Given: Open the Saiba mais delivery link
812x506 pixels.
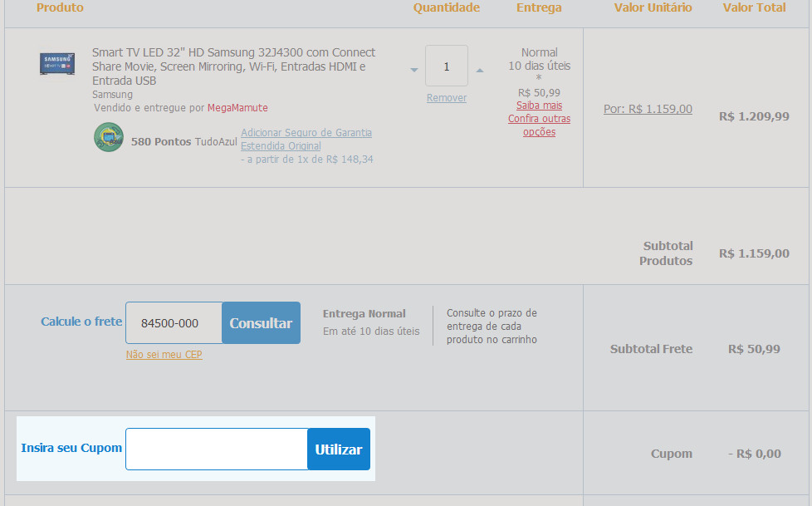Looking at the screenshot, I should coord(539,106).
